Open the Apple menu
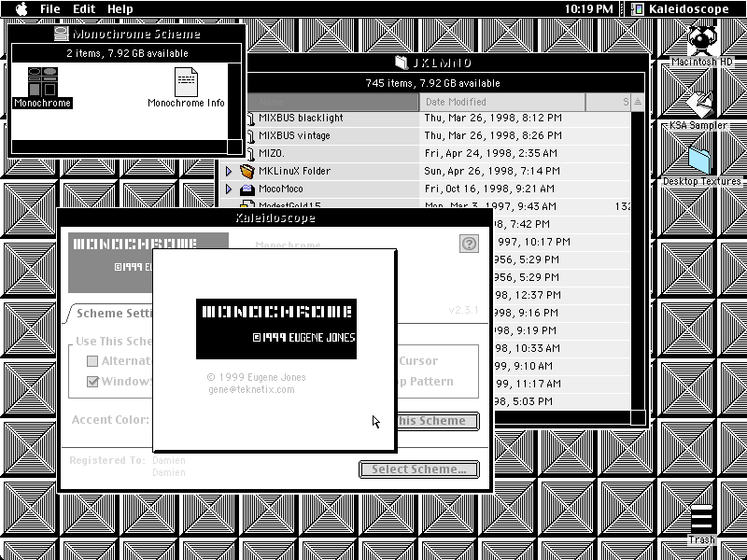The image size is (747, 560). pos(21,8)
